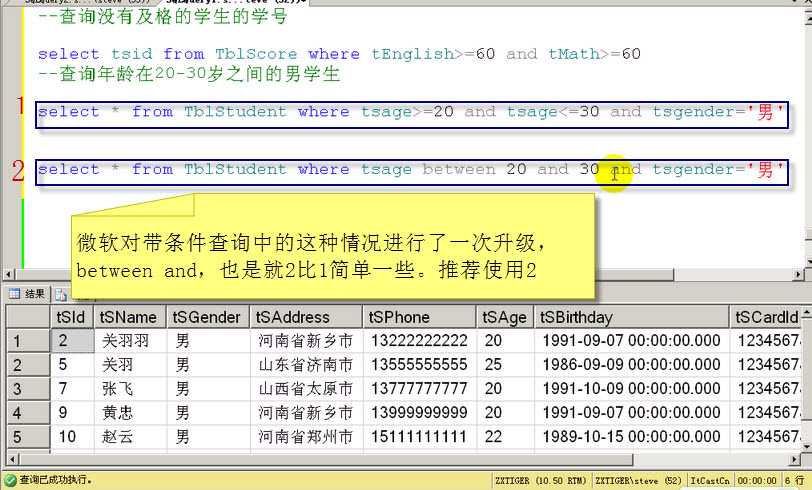The height and width of the screenshot is (490, 812).
Task: Select the tSGender column header
Action: 208,317
